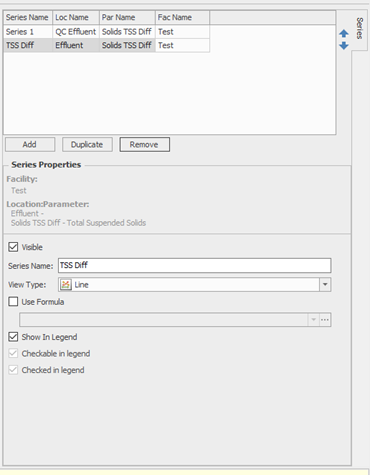Click the Duplicate button
The image size is (370, 475).
tap(87, 145)
